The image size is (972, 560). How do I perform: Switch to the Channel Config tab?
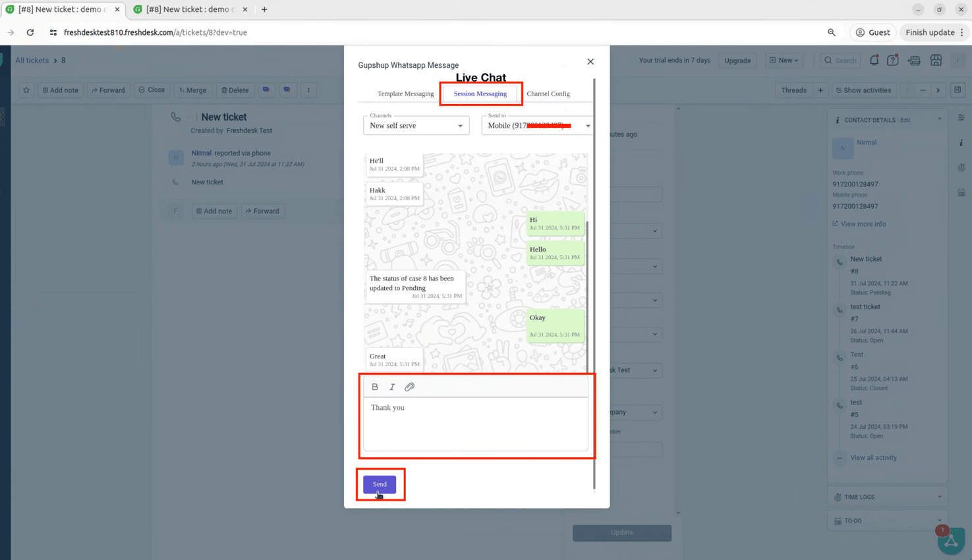click(x=548, y=94)
